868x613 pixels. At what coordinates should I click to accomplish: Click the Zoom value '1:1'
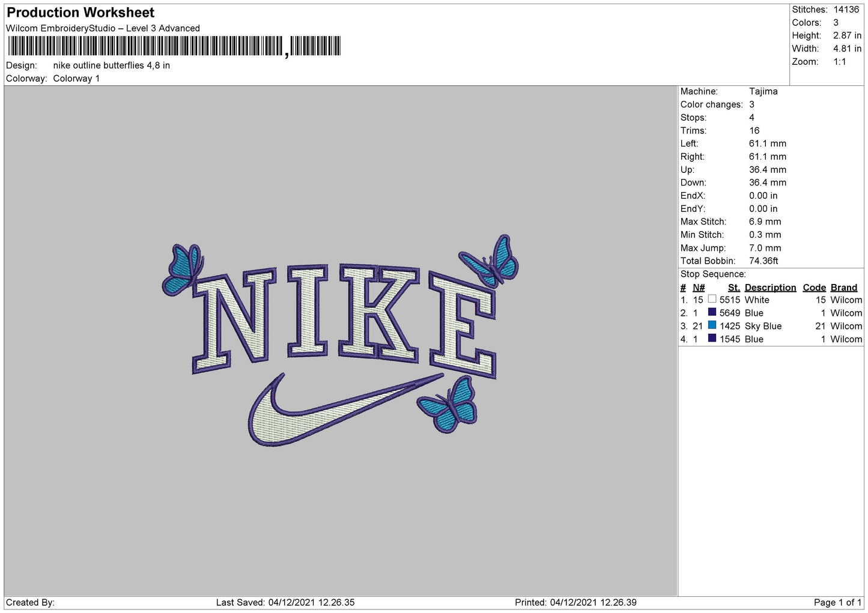click(840, 62)
